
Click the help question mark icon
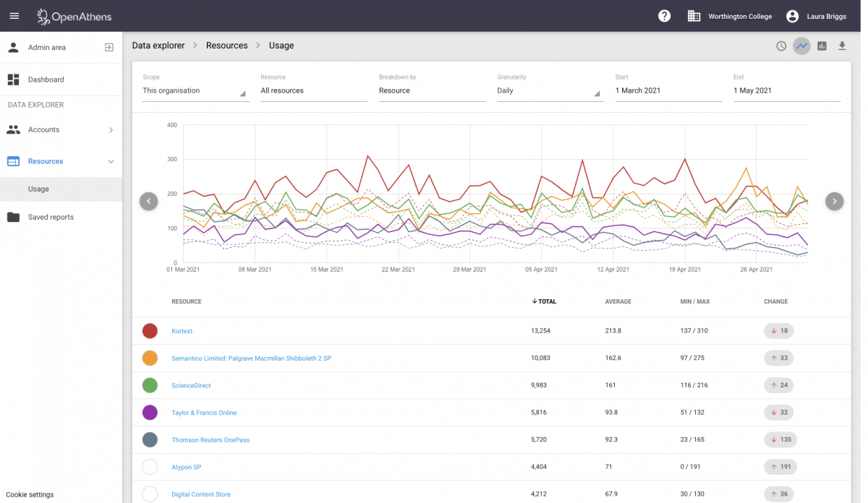click(x=664, y=16)
